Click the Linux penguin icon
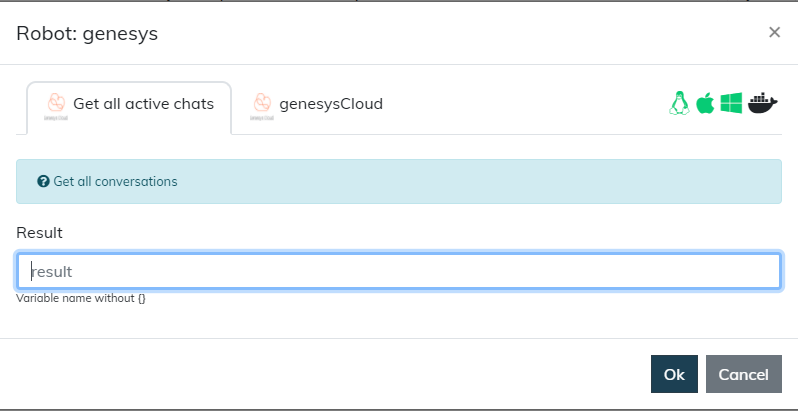The height and width of the screenshot is (411, 798). click(679, 103)
